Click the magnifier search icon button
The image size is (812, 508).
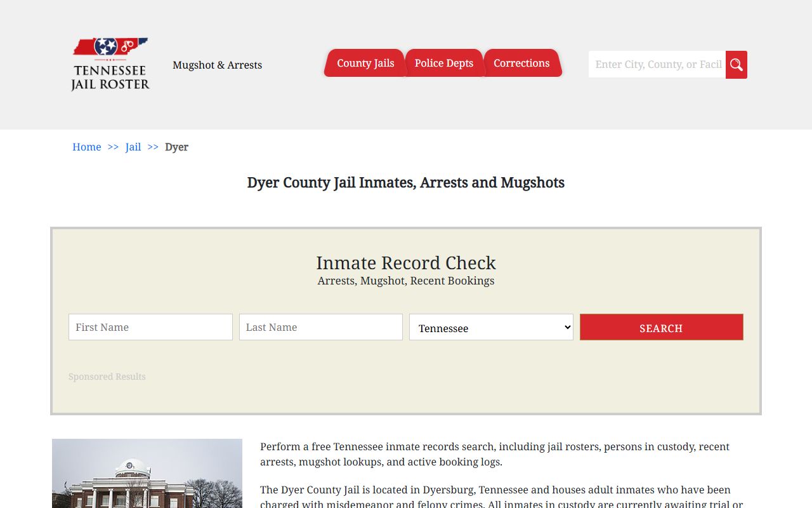tap(737, 65)
